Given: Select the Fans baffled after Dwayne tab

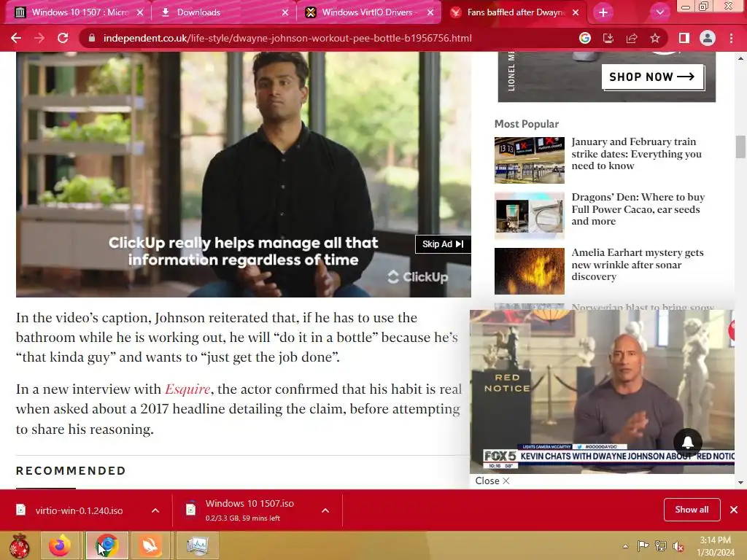Looking at the screenshot, I should coord(515,12).
